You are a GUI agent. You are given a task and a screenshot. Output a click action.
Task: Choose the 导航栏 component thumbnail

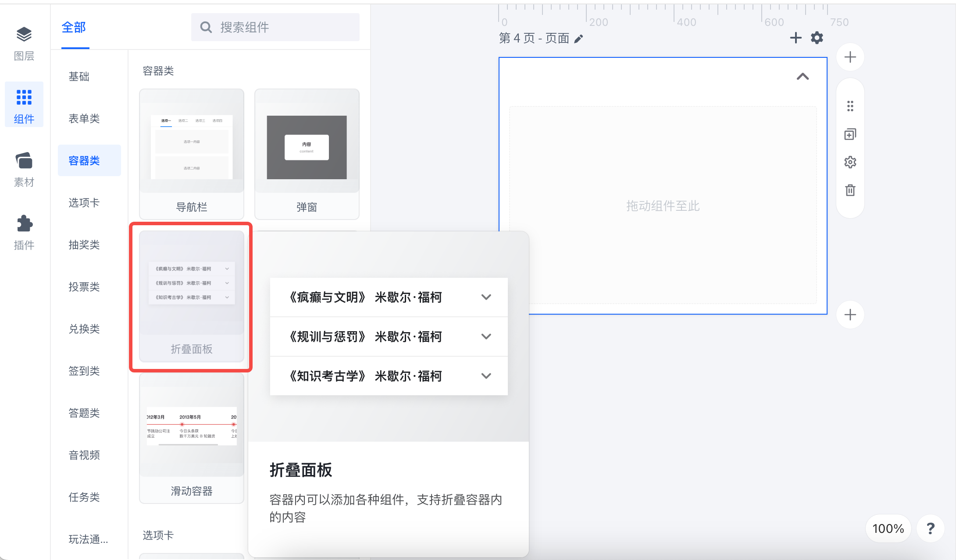click(x=192, y=154)
